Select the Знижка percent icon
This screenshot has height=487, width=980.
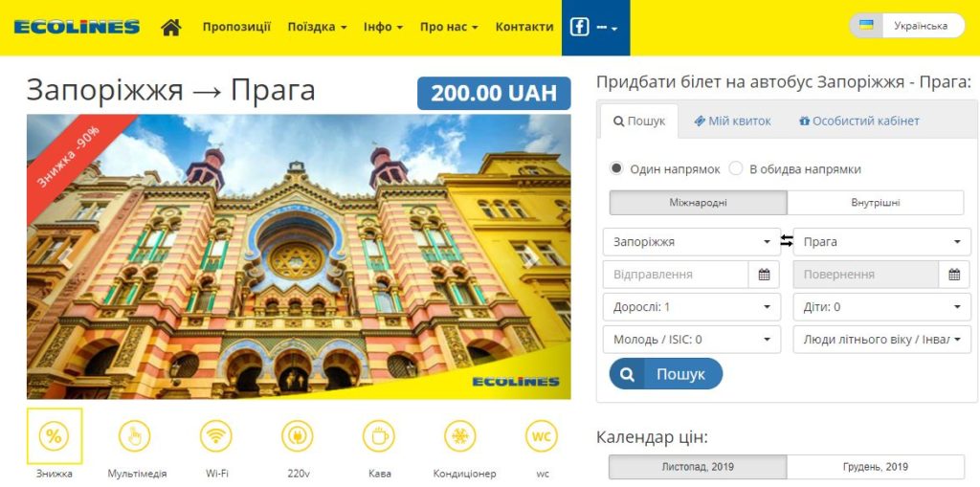pyautogui.click(x=55, y=436)
